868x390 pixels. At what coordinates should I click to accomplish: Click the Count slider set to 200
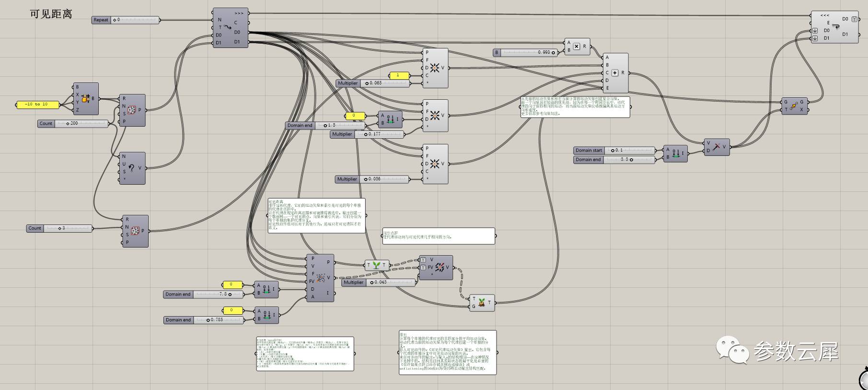(73, 123)
